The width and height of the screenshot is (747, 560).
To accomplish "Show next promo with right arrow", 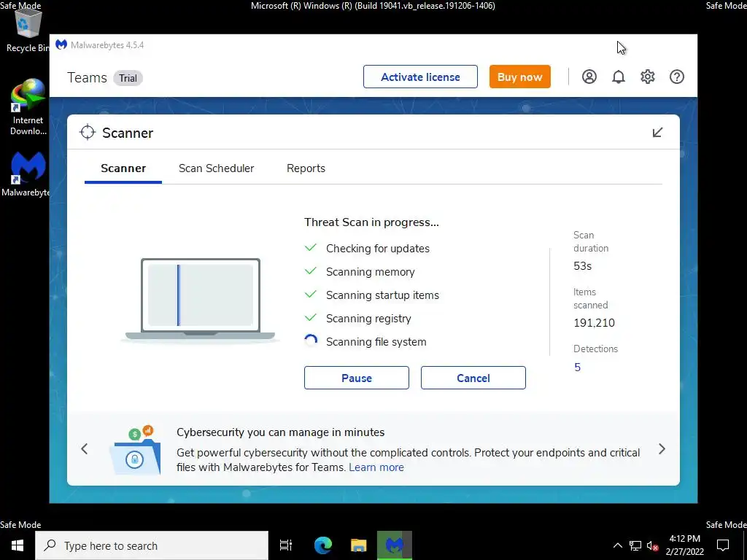I will pyautogui.click(x=662, y=448).
